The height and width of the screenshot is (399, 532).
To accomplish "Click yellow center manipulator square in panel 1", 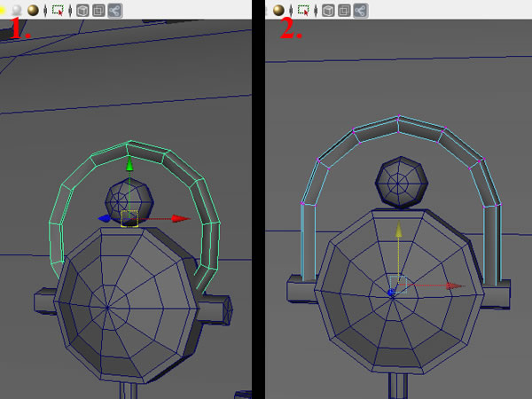I will 129,218.
